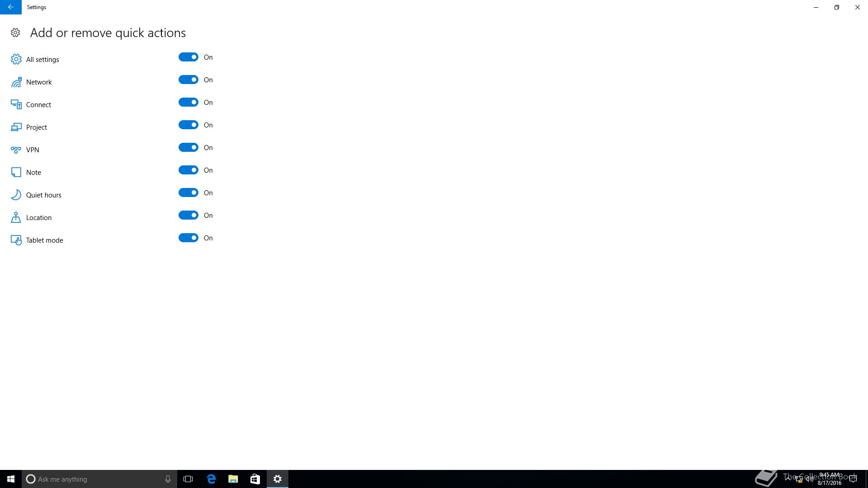868x488 pixels.
Task: Open the Windows Store taskbar icon
Action: point(255,479)
